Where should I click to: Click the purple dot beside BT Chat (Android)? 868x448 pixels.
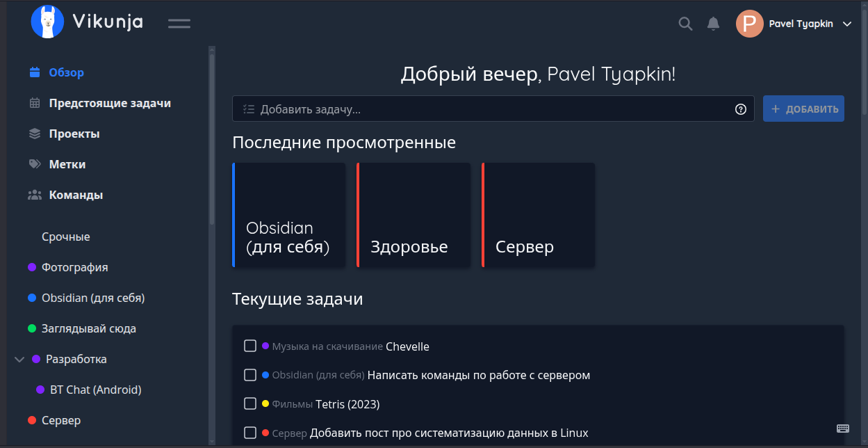(x=40, y=390)
